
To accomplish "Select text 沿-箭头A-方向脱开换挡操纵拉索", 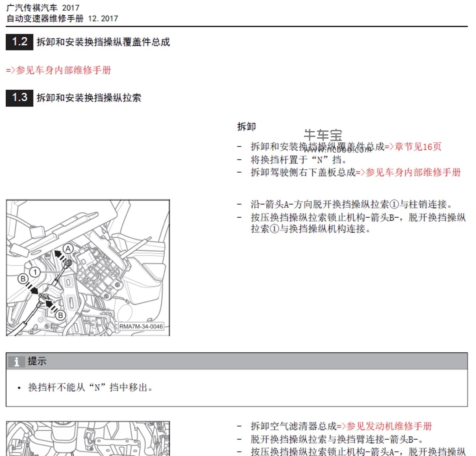I will pos(320,204).
